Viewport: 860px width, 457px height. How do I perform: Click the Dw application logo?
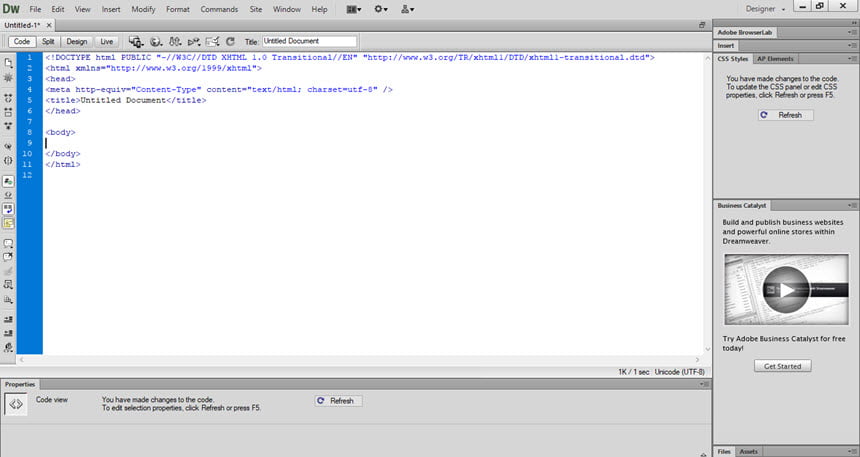pos(11,9)
